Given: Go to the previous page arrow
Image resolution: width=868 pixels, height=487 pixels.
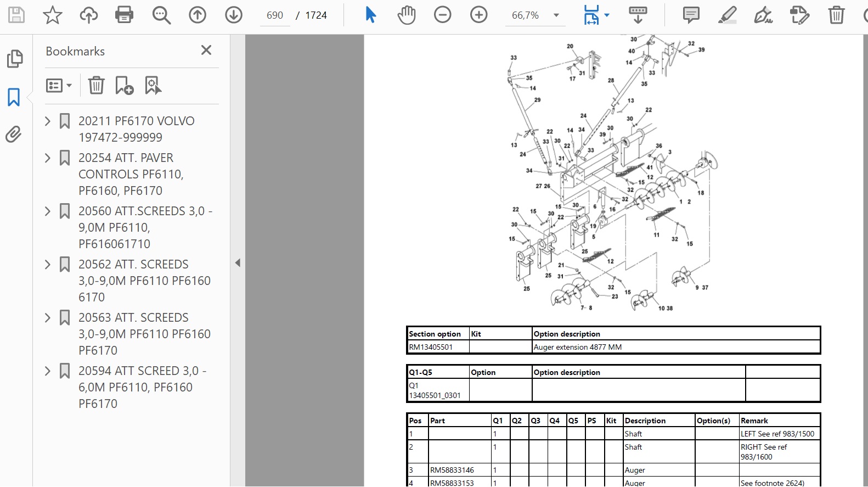Looking at the screenshot, I should 198,15.
